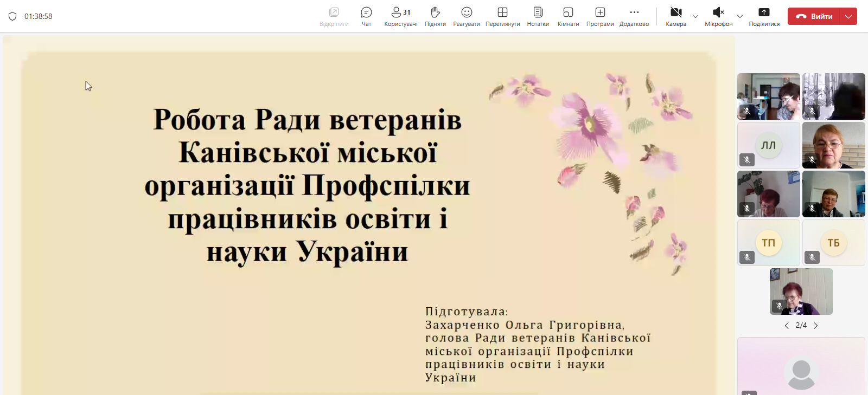The width and height of the screenshot is (868, 395).
Task: Open meeting Нотатки notes
Action: point(538,16)
